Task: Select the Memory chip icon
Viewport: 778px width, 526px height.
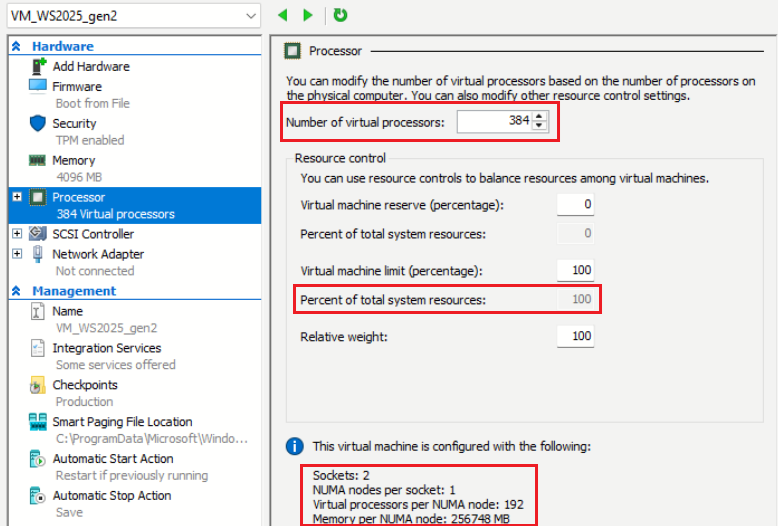Action: pyautogui.click(x=38, y=160)
